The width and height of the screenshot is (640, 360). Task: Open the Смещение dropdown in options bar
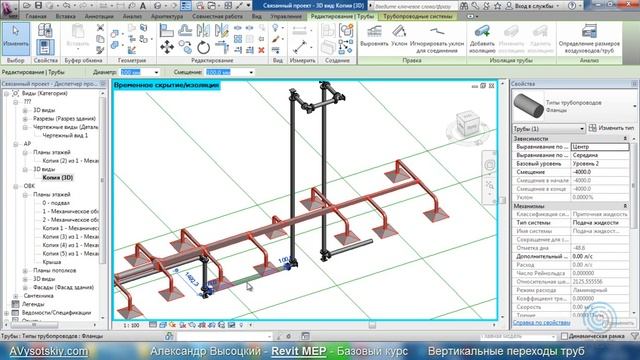pos(251,72)
